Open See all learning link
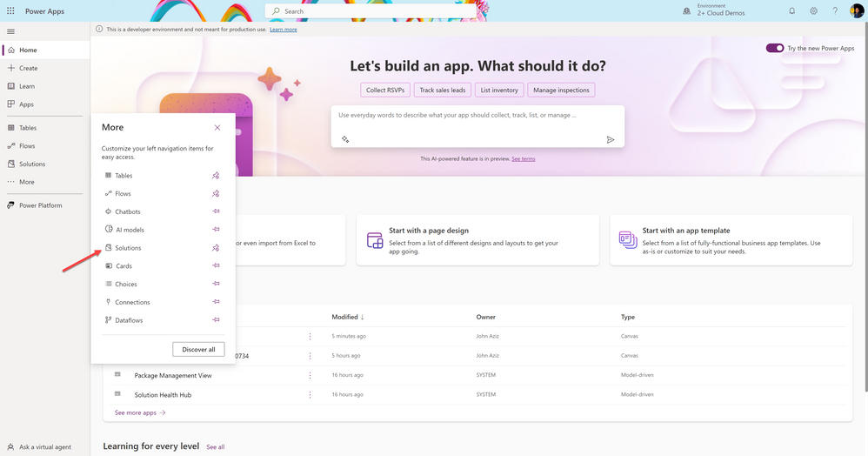This screenshot has height=456, width=868. (x=216, y=447)
